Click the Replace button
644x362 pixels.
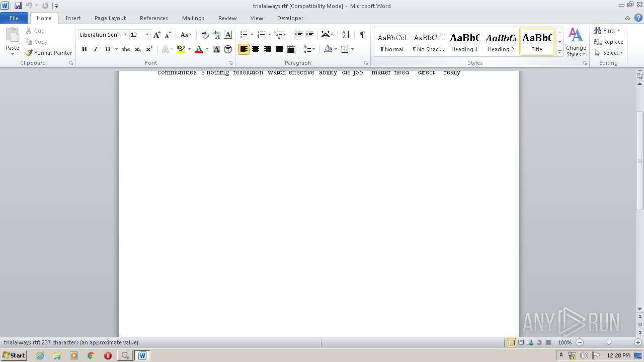[x=609, y=42]
